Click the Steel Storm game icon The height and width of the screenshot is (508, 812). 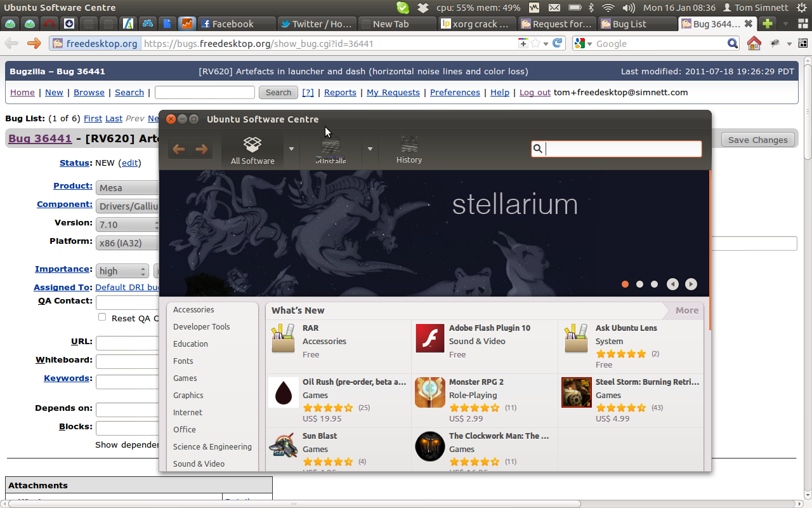pyautogui.click(x=576, y=392)
